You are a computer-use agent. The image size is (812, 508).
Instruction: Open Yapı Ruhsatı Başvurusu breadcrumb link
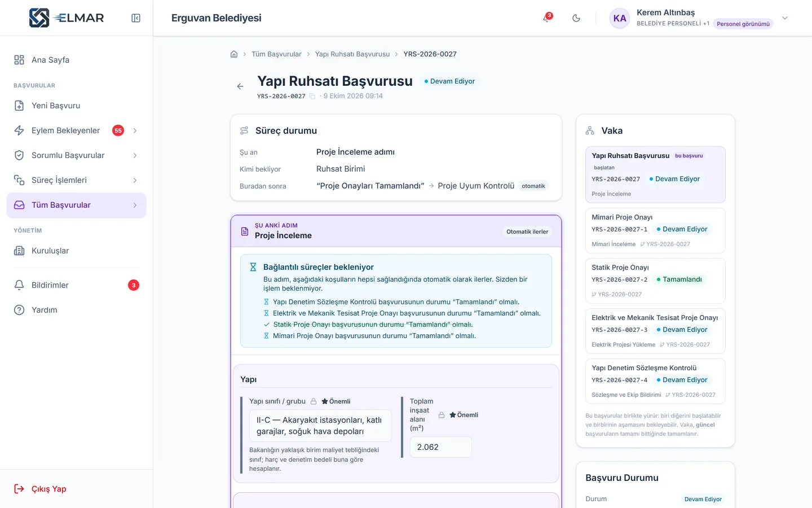point(352,54)
